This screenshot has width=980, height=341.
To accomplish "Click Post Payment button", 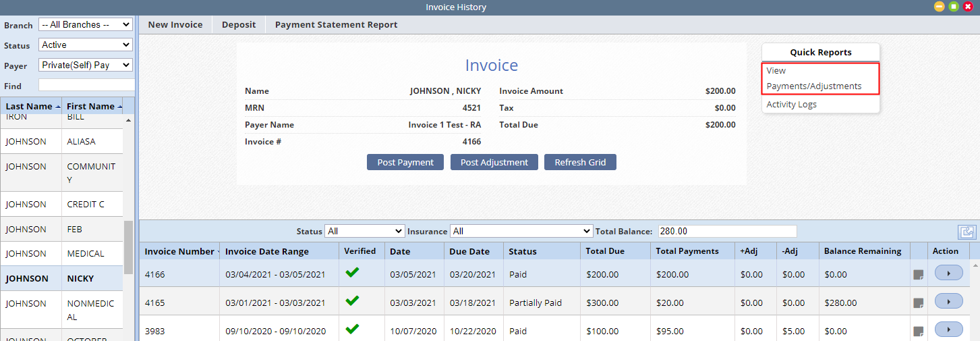I will click(405, 162).
